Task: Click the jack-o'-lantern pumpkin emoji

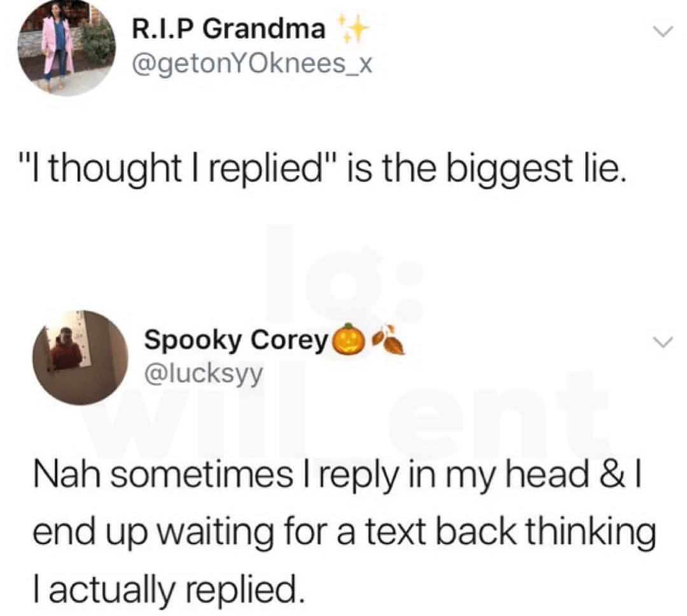Action: 349,339
